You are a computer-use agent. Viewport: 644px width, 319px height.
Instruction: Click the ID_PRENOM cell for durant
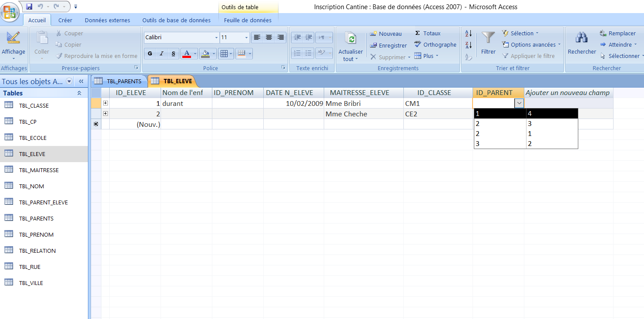[x=238, y=103]
